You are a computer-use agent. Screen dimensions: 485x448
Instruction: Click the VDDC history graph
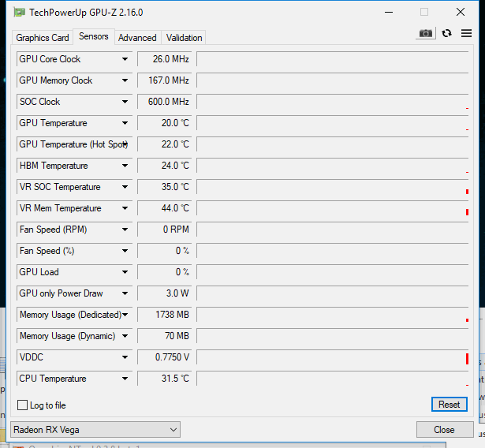[333, 357]
